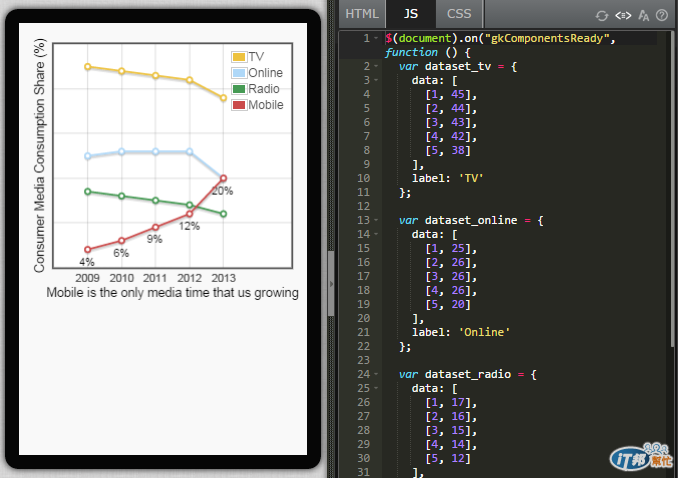The image size is (678, 478).
Task: Click the Mobile data point labeled 12%
Action: coord(189,214)
